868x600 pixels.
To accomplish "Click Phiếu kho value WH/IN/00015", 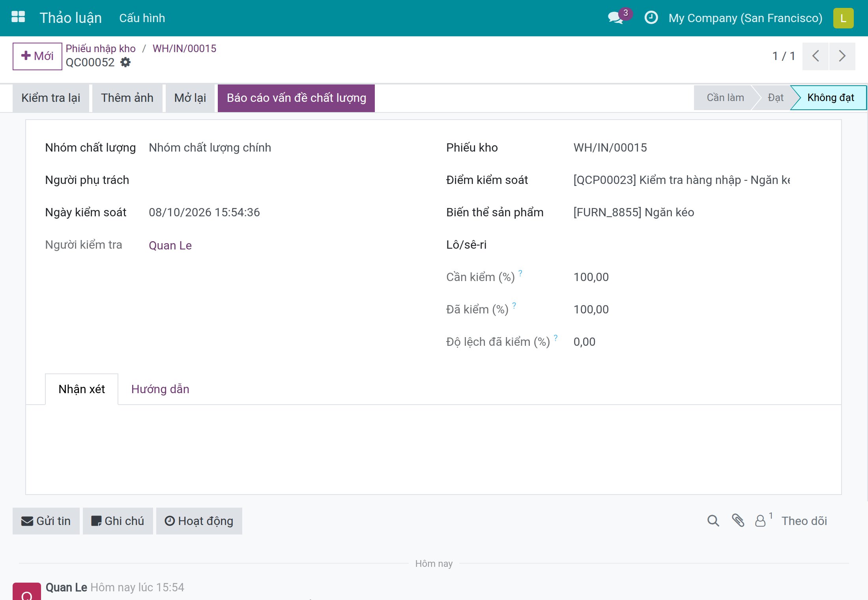I will pos(610,148).
